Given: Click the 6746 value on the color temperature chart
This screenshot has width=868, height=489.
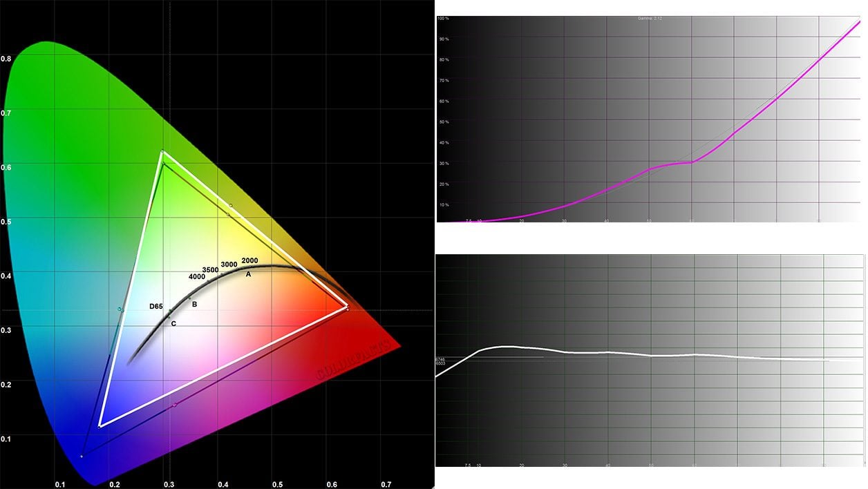Looking at the screenshot, I should click(x=440, y=360).
